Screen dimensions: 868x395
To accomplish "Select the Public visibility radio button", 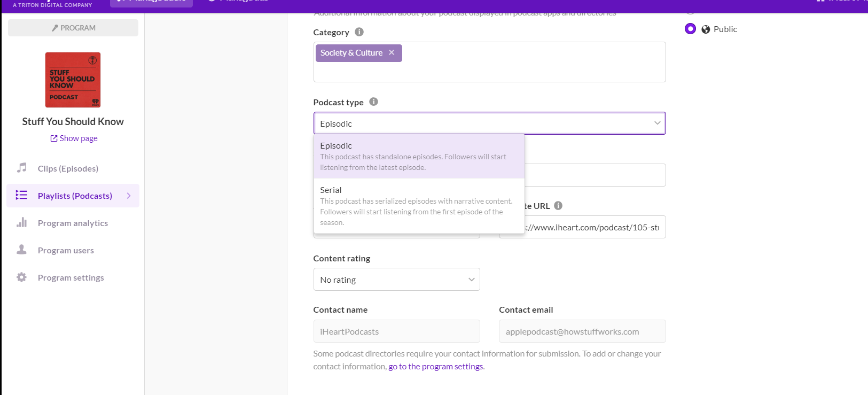I will 691,29.
